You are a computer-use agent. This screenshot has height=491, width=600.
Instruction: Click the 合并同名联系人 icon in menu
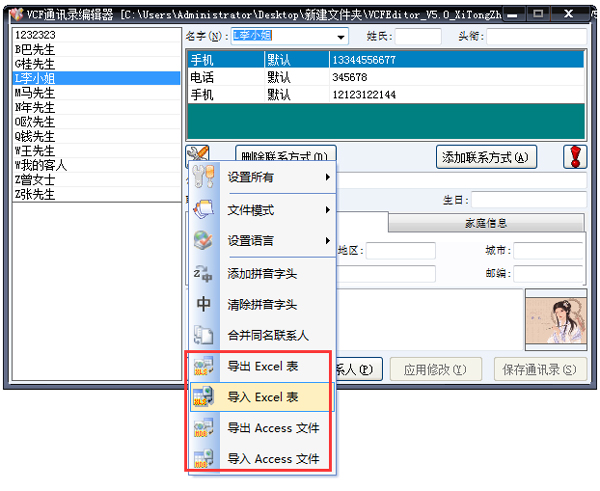(x=203, y=335)
